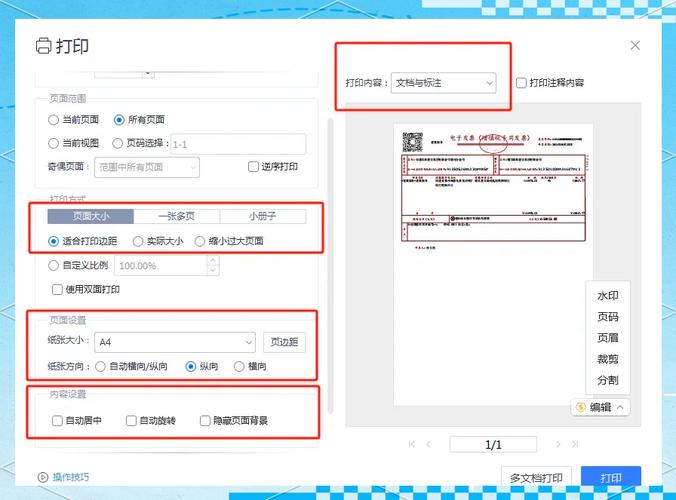The image size is (676, 500).
Task: Click the play icon next to 操作技巧
Action: coord(43,477)
